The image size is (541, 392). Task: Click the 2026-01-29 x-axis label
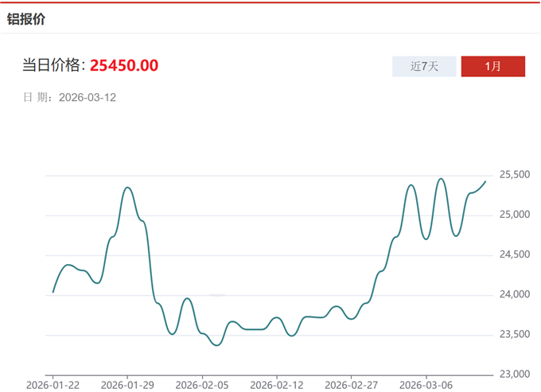tap(127, 385)
